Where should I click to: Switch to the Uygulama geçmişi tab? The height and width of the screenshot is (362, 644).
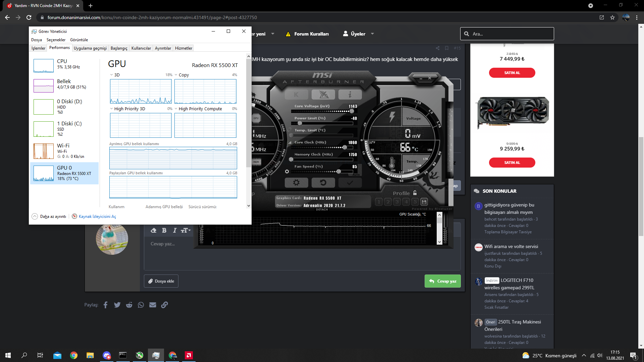click(90, 48)
